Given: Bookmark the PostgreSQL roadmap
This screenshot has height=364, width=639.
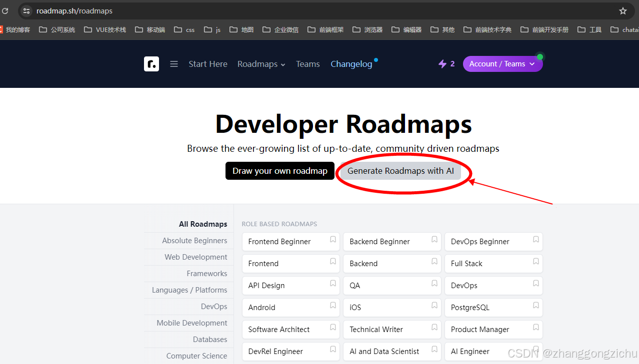Looking at the screenshot, I should point(536,306).
